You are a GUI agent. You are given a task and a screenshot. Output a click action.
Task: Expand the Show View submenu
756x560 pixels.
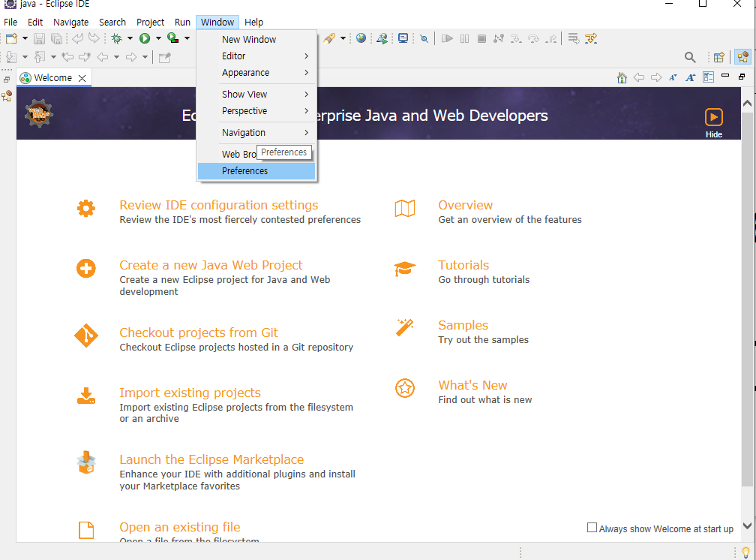[256, 94]
